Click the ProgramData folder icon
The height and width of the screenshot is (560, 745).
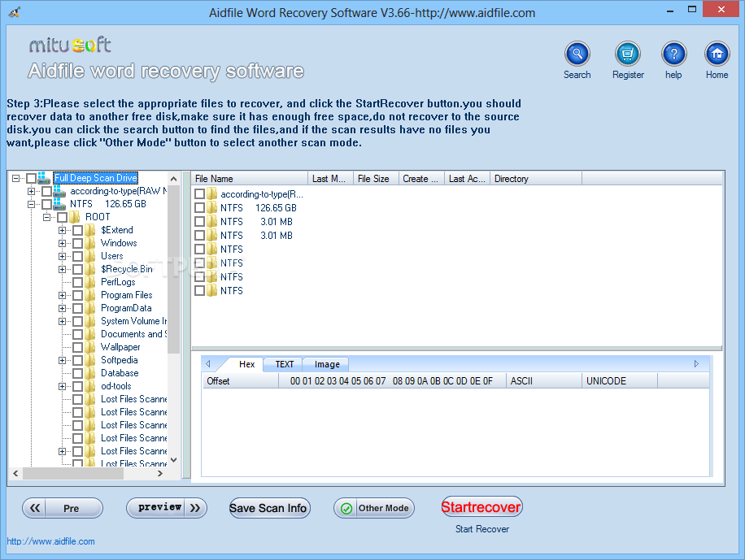(x=89, y=308)
